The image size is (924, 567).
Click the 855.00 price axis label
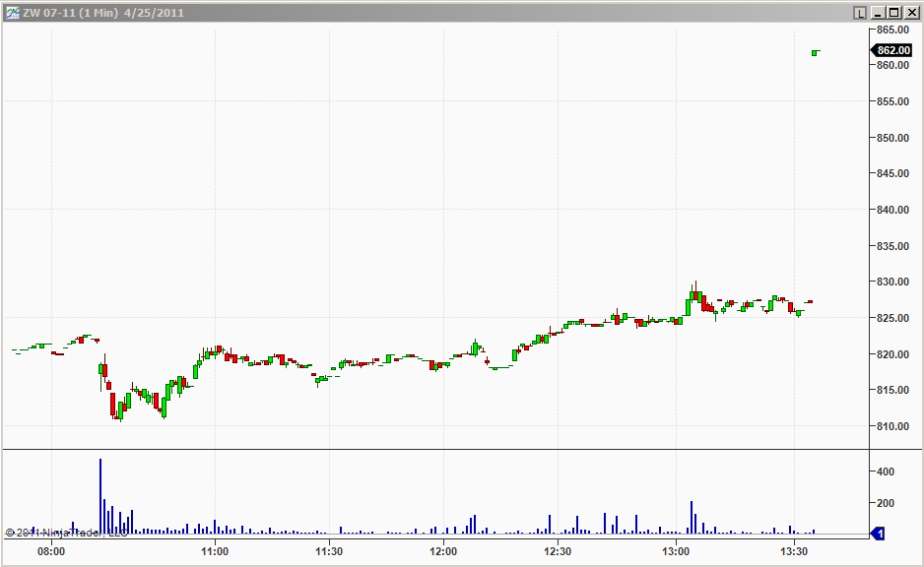892,101
